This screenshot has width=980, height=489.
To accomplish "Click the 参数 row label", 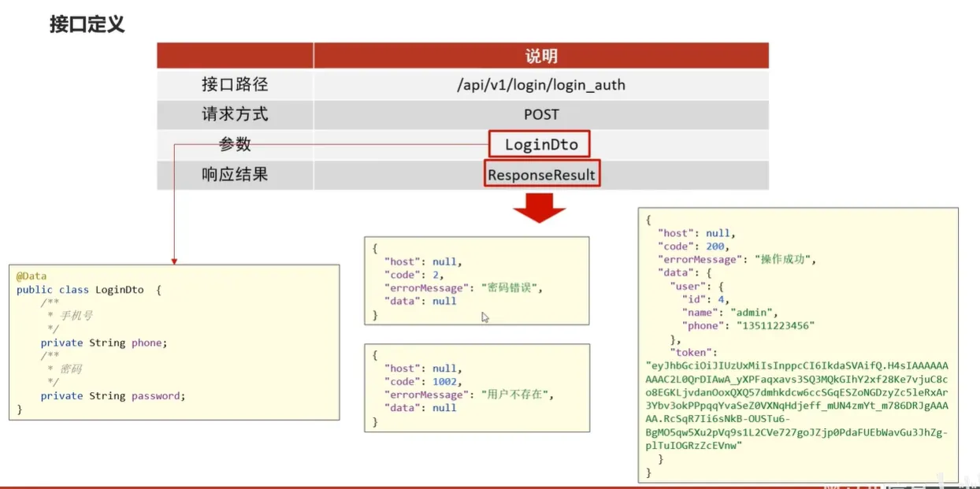I will click(235, 145).
